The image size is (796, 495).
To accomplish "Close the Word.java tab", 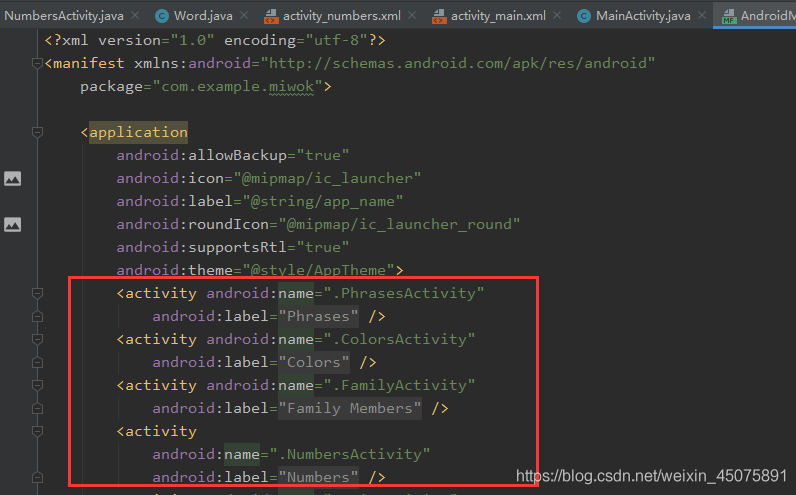I will (x=244, y=16).
